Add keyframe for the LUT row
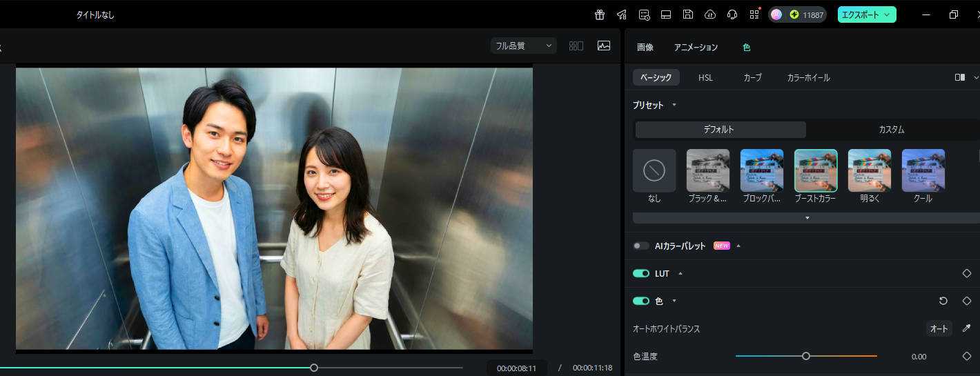 (966, 273)
